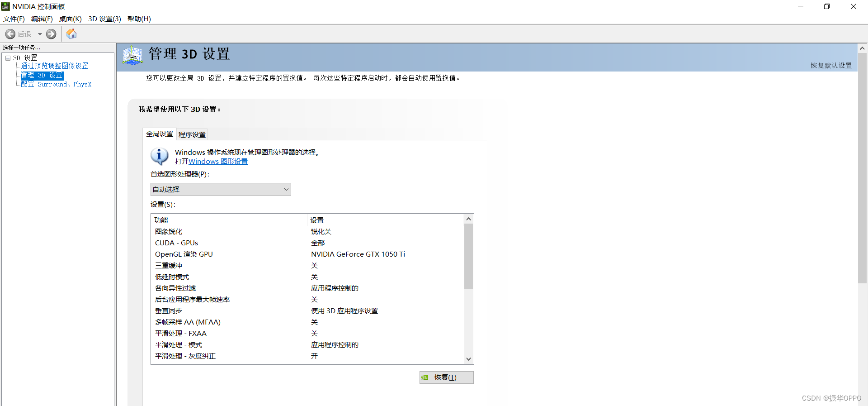Open the 帮助(H) menu
Viewport: 868px width, 406px height.
139,19
